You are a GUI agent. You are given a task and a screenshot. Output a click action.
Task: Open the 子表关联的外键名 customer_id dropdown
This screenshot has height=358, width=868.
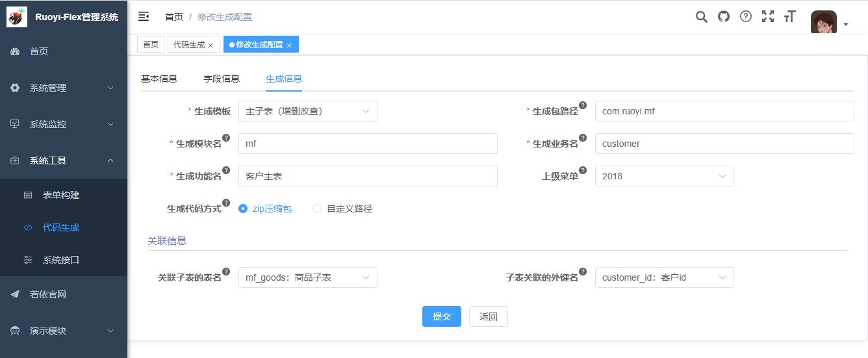coord(664,277)
